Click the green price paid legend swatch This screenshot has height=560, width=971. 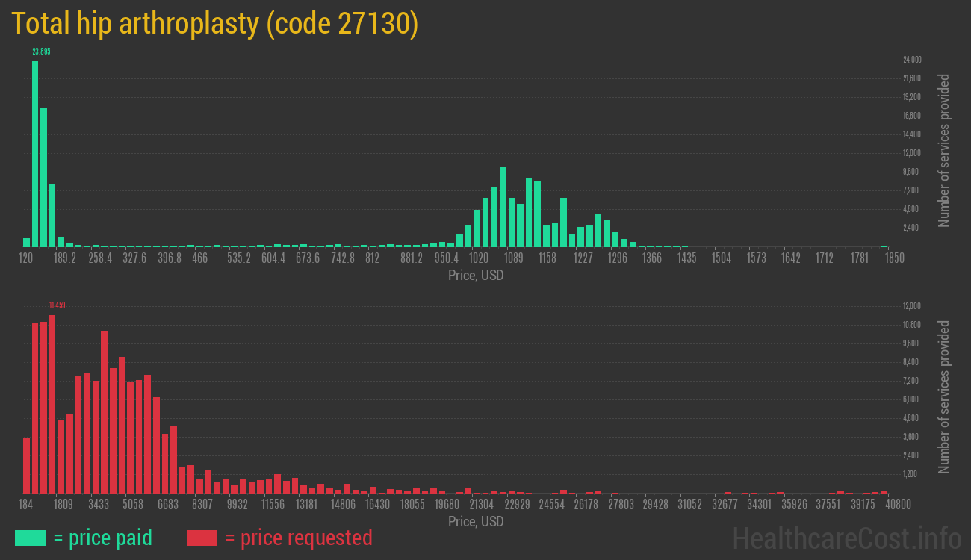coord(30,538)
